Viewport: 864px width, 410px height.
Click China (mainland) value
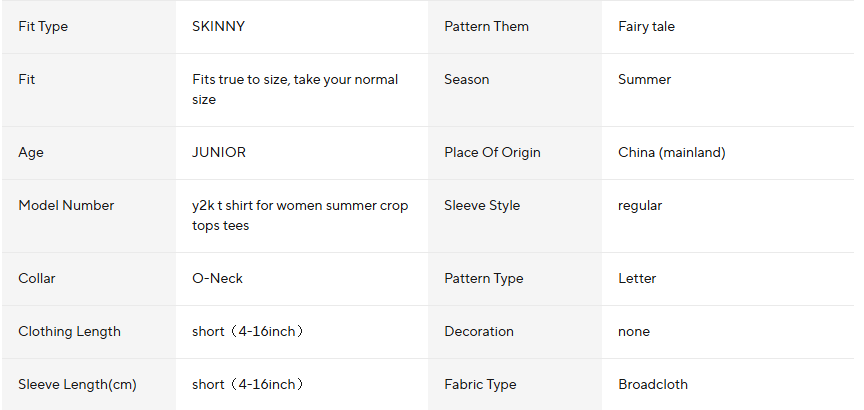pyautogui.click(x=671, y=153)
